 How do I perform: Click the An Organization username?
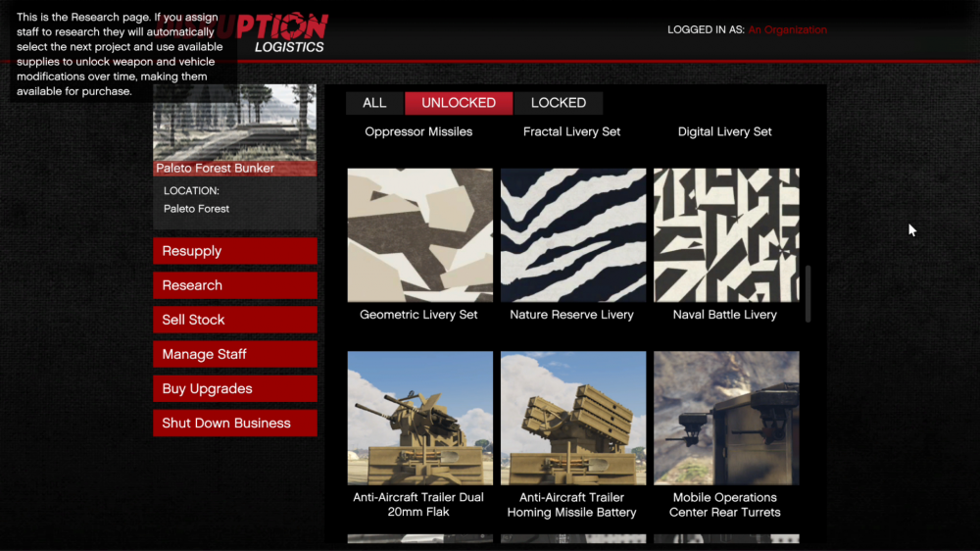pyautogui.click(x=788, y=30)
